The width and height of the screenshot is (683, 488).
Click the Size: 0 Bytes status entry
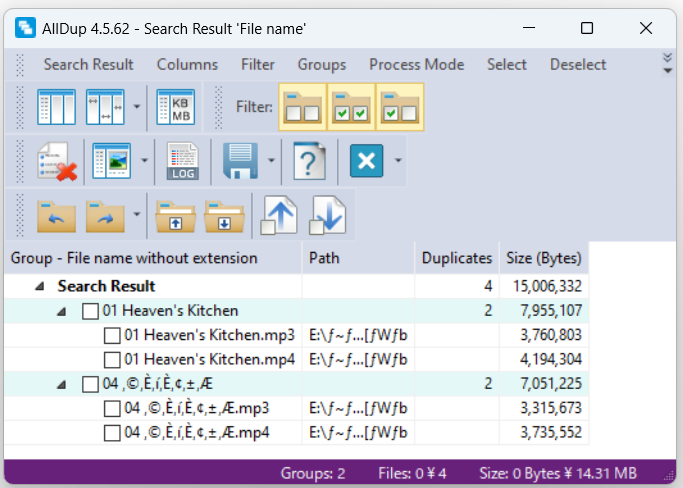pyautogui.click(x=558, y=473)
